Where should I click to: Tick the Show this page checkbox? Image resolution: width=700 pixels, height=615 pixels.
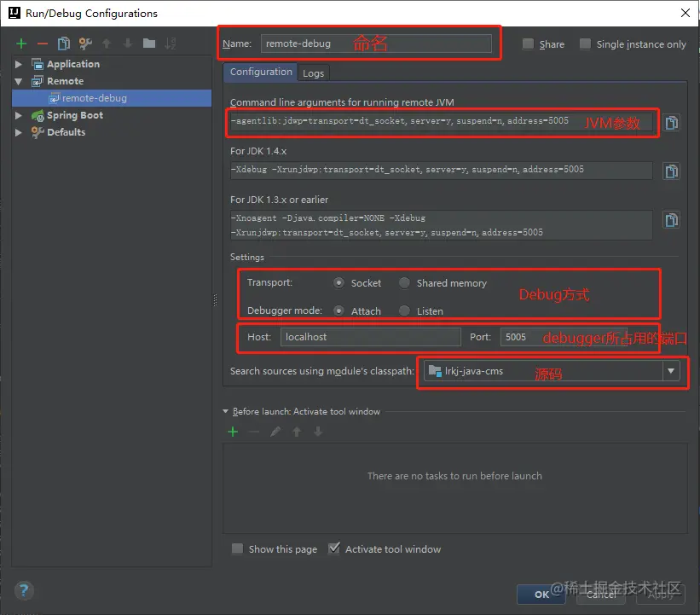pyautogui.click(x=238, y=548)
